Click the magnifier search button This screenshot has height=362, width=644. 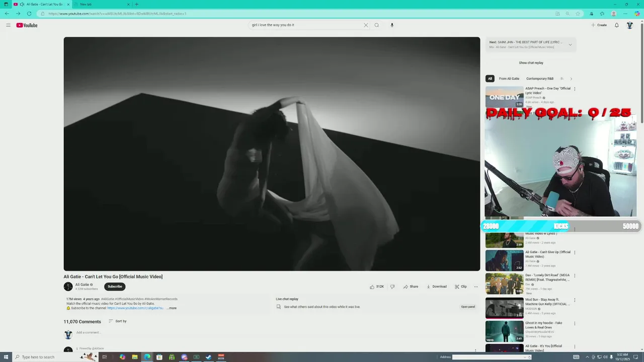[376, 25]
